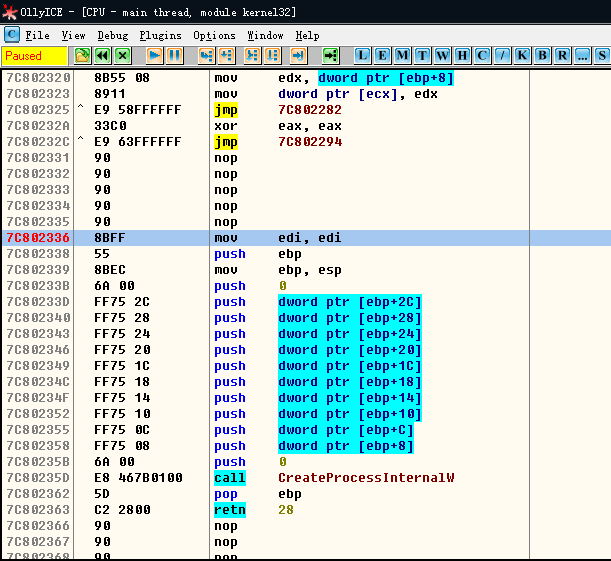611x561 pixels.
Task: Open Handles window (H button)
Action: point(463,55)
